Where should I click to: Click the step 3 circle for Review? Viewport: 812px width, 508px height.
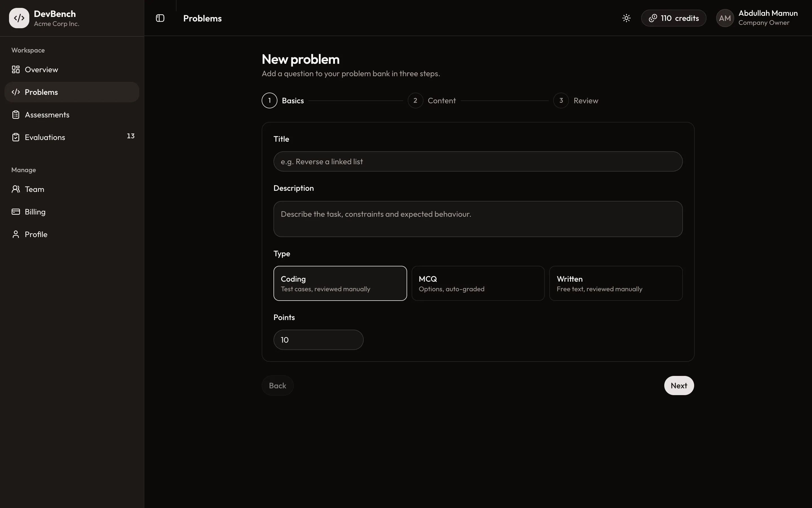coord(561,100)
